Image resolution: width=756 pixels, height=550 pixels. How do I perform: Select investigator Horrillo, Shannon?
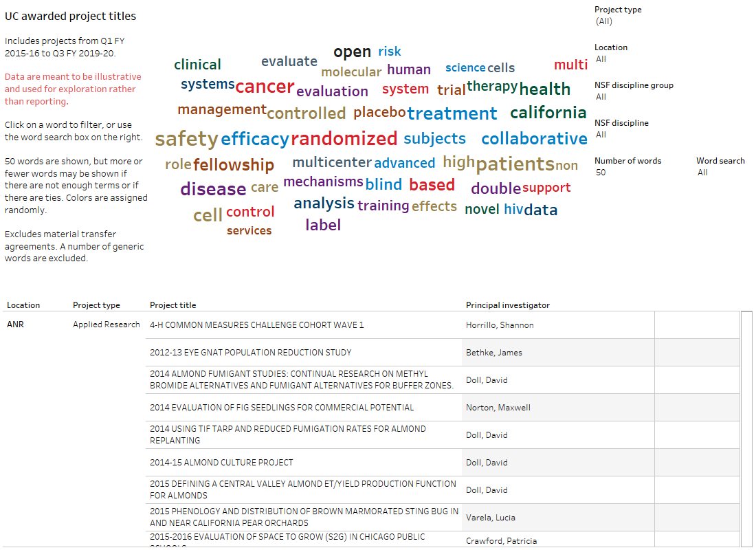(x=500, y=325)
